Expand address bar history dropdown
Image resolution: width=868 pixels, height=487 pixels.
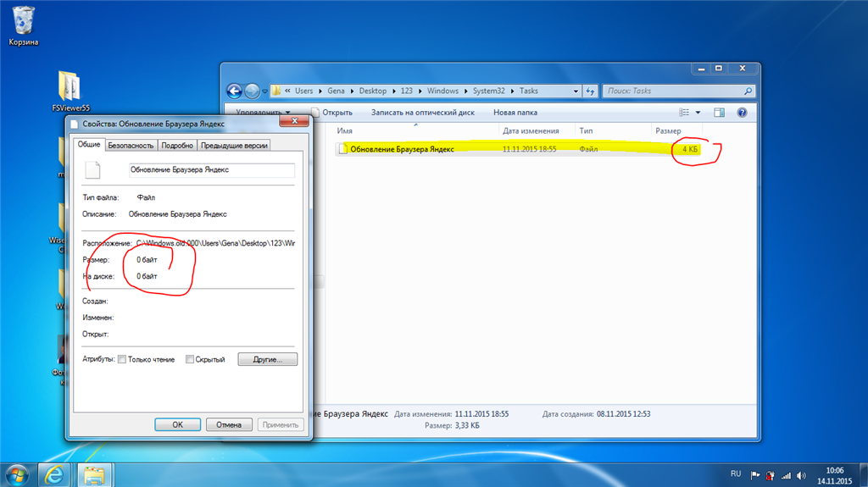point(576,91)
